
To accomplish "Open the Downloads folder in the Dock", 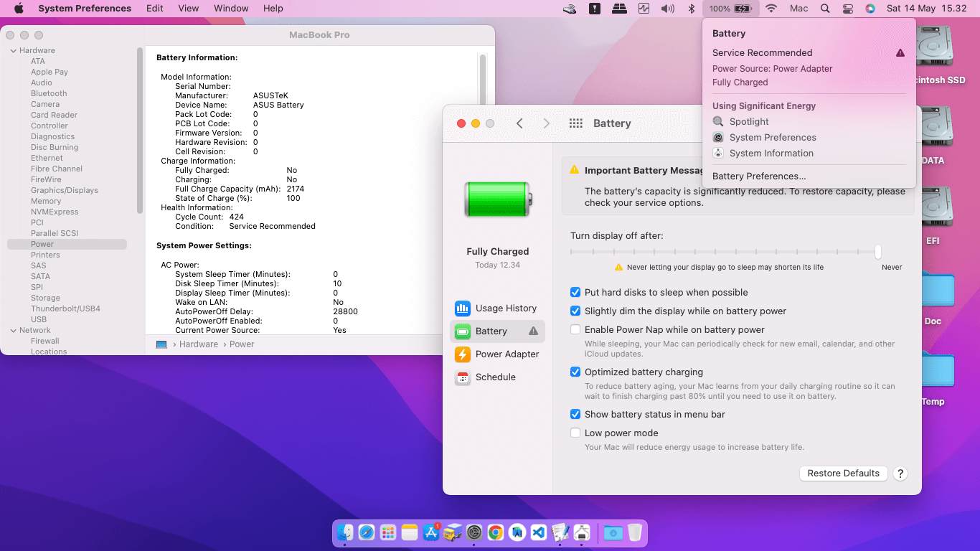I will [x=613, y=532].
